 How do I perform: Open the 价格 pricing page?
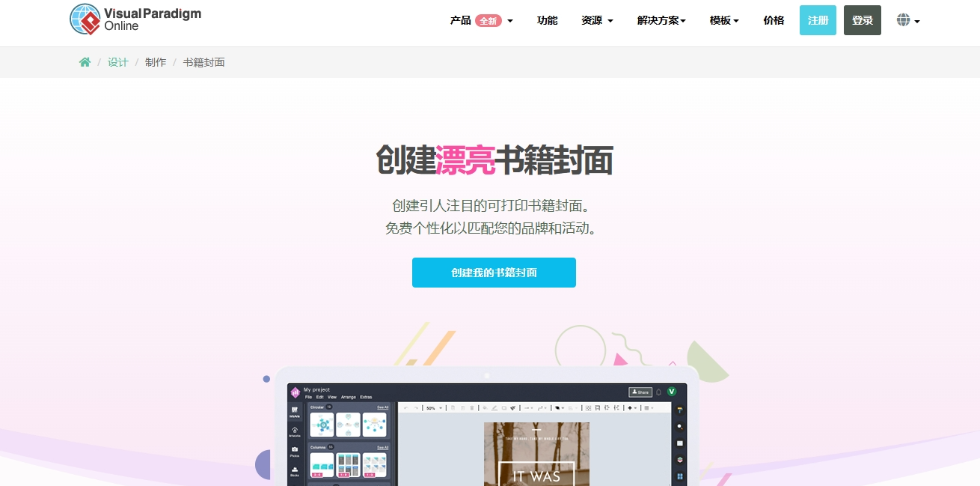tap(774, 20)
